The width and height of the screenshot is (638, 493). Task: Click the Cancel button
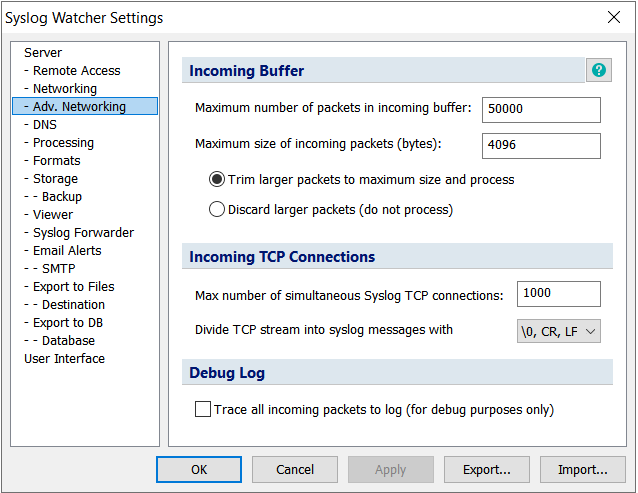click(x=295, y=469)
